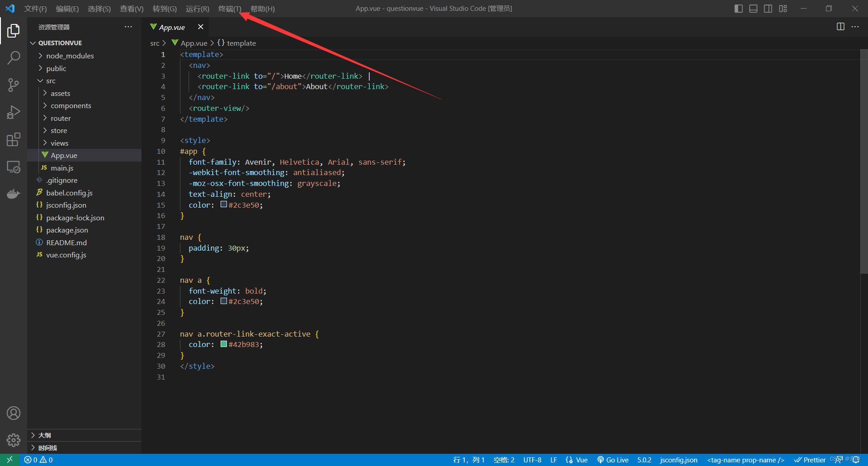This screenshot has height=466, width=868.
Task: Expand the assets folder
Action: [84, 93]
